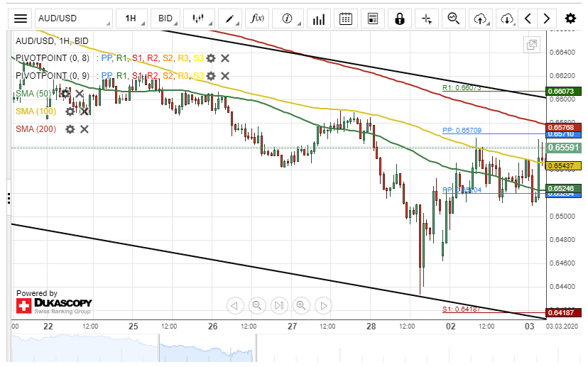Viewport: 588px width, 367px height.
Task: Activate the crosshair cursor tool
Action: 427,18
